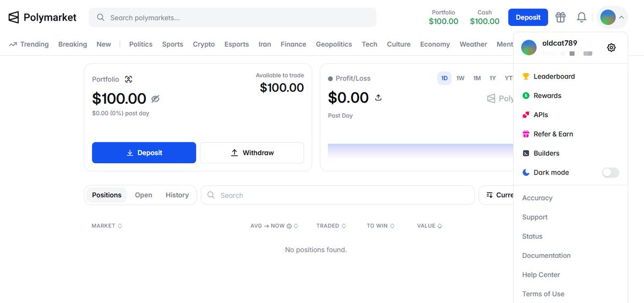644x303 pixels.
Task: Open the notifications bell
Action: coord(581,17)
